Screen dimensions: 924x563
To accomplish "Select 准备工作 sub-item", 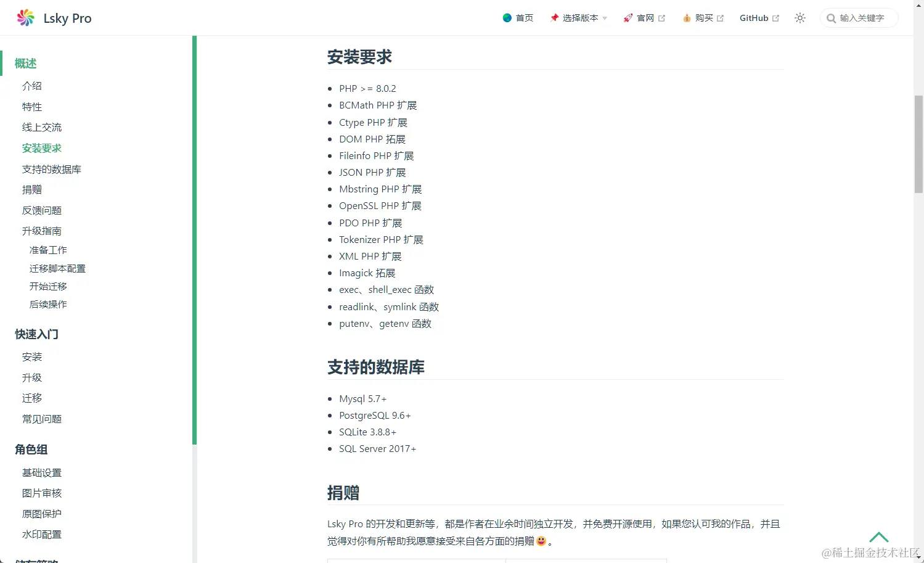I will [48, 250].
